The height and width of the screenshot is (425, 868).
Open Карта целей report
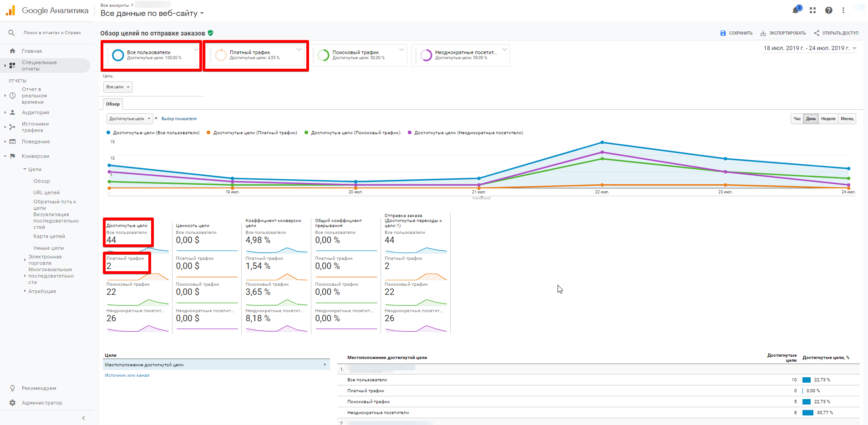[x=49, y=236]
